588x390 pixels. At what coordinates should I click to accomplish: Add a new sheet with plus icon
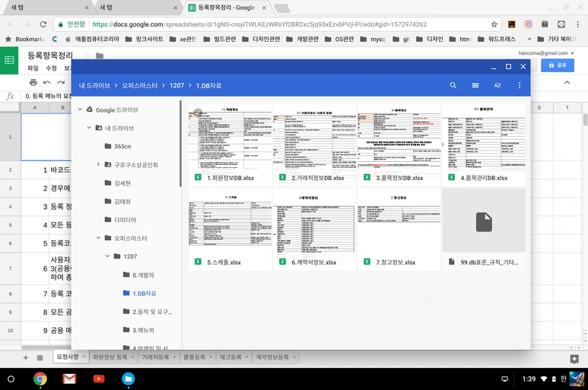pos(26,357)
